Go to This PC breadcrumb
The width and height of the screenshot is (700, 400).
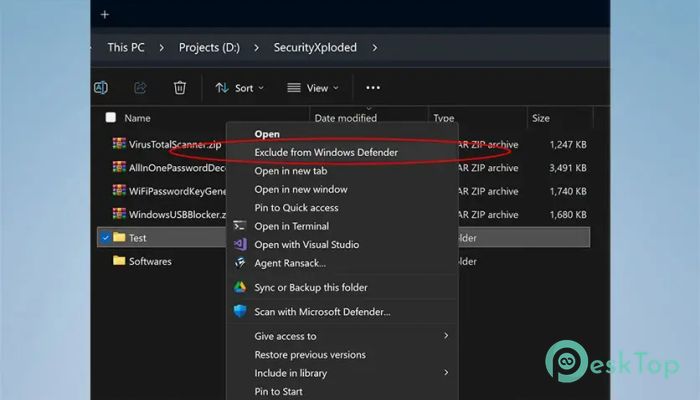(126, 48)
